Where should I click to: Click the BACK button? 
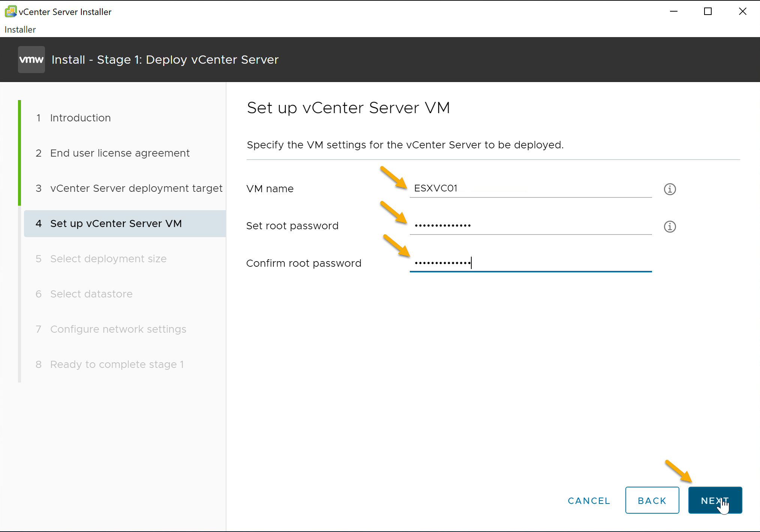tap(652, 500)
